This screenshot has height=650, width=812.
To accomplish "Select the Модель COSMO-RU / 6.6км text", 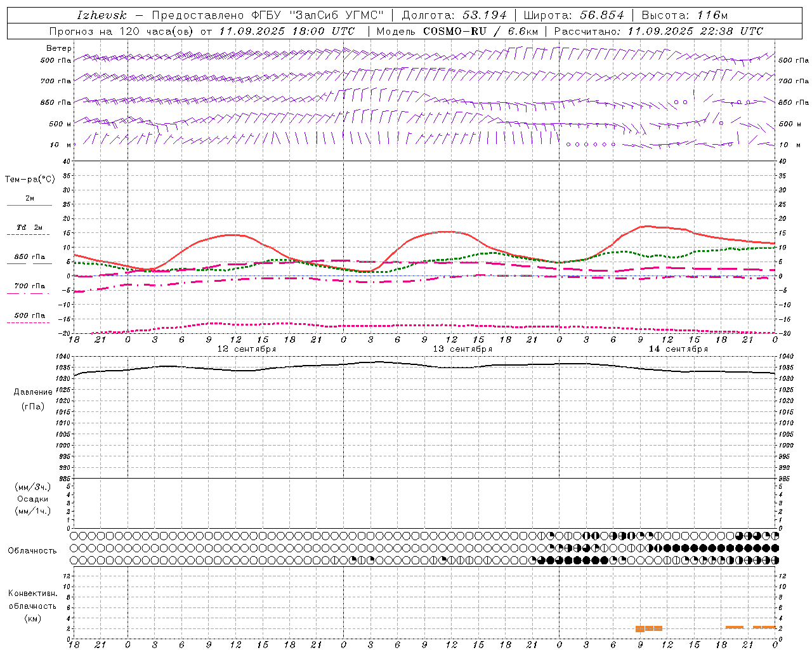I will 457,31.
